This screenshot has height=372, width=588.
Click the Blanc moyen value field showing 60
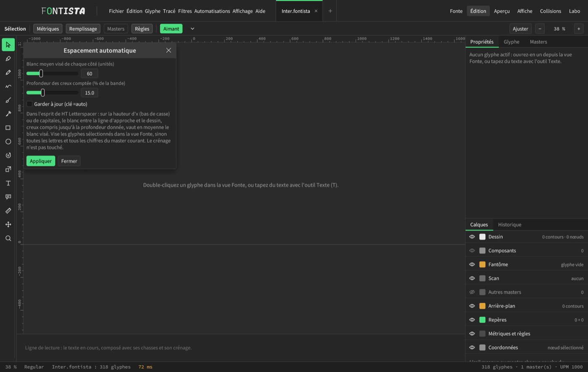click(x=89, y=74)
